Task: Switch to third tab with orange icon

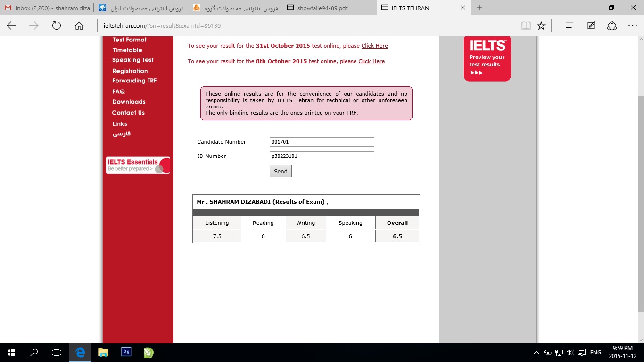Action: coord(235,8)
